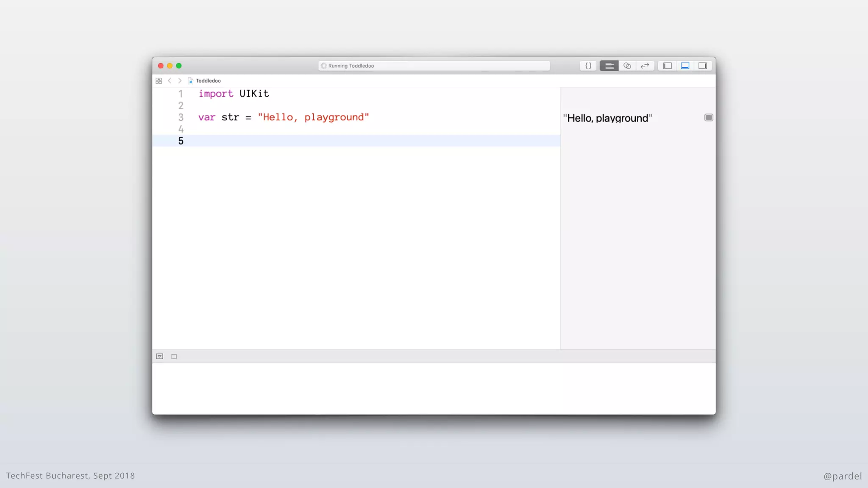868x488 pixels.
Task: Place cursor on line 1 import UIKit
Action: [x=234, y=94]
